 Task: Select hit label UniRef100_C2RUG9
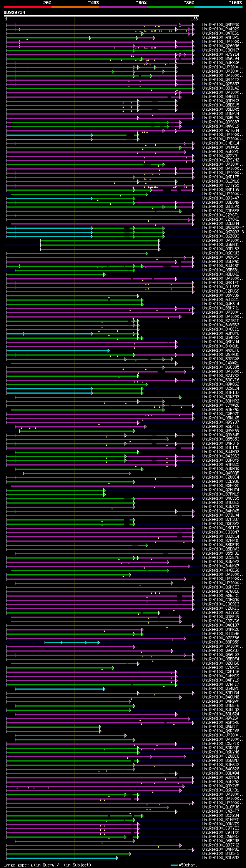(221, 291)
